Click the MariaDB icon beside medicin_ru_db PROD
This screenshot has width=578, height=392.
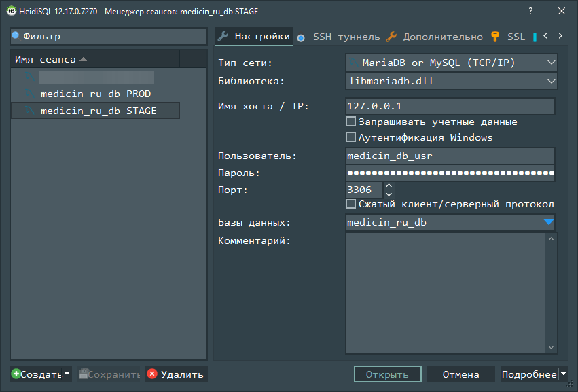pyautogui.click(x=30, y=94)
